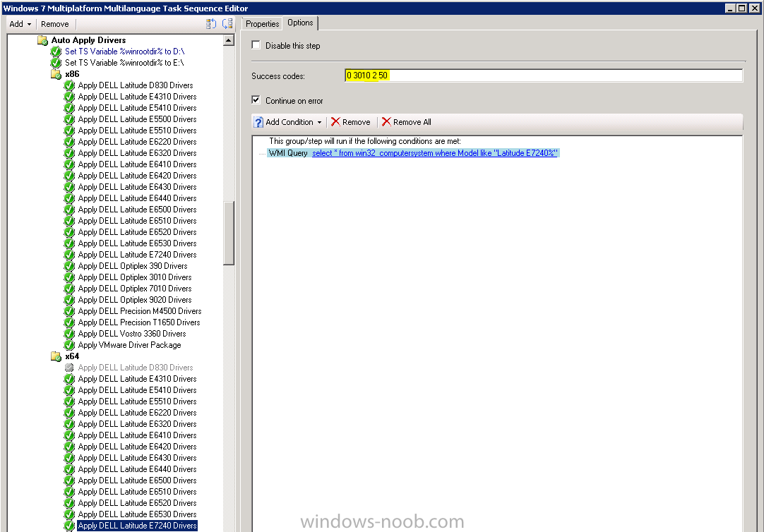Select Apply DELL Latitude E6410 Drivers under x64
764x532 pixels.
click(x=138, y=435)
